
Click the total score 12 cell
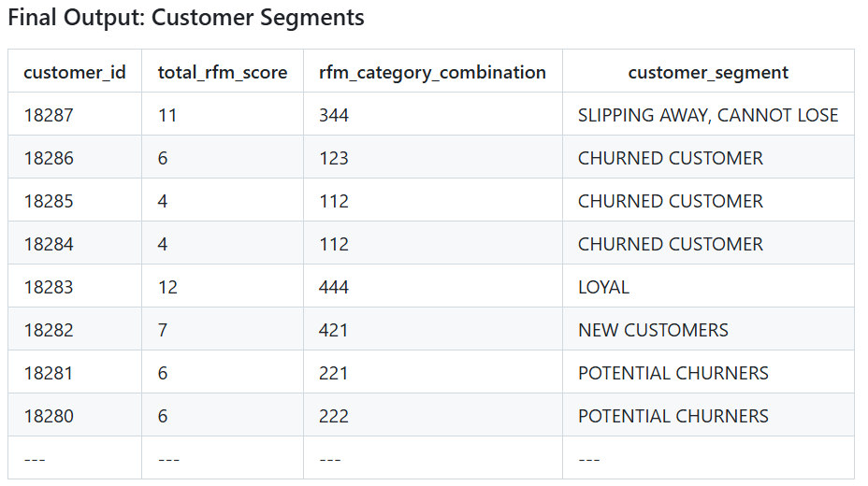pyautogui.click(x=167, y=287)
